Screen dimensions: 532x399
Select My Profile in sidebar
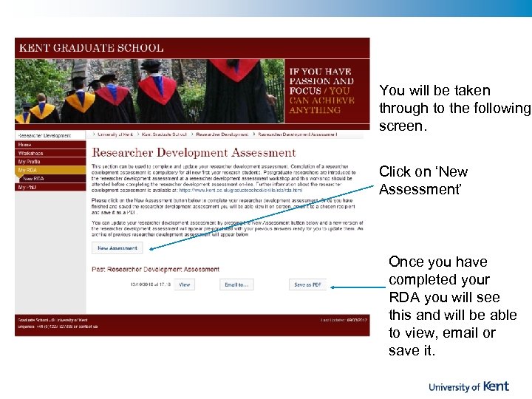tap(50, 162)
